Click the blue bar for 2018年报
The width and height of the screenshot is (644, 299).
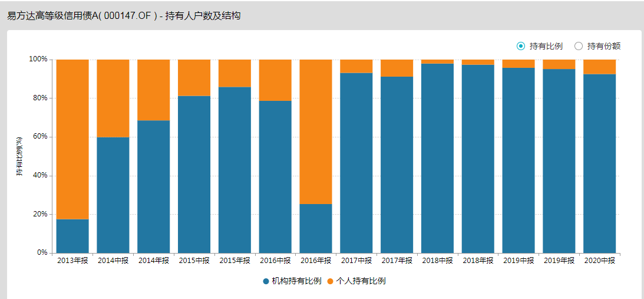click(478, 159)
